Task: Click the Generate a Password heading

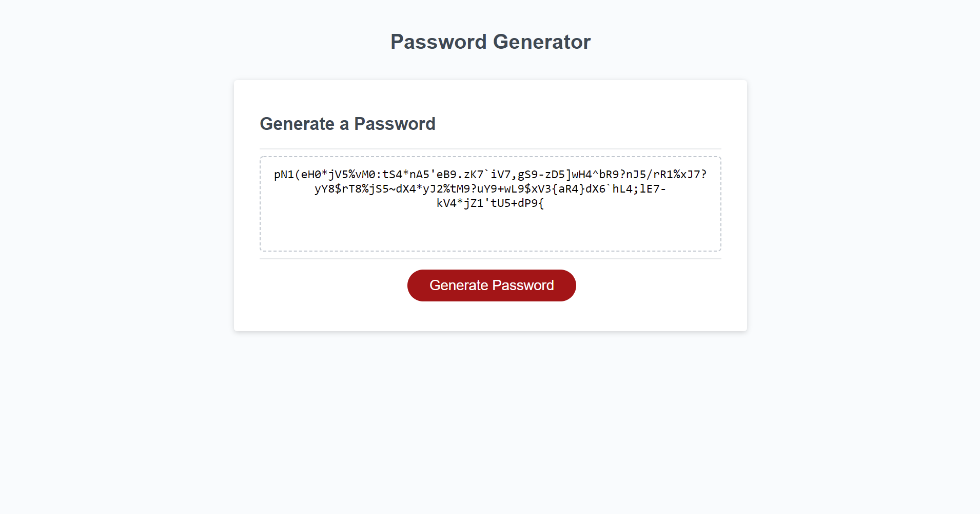Action: [x=348, y=124]
